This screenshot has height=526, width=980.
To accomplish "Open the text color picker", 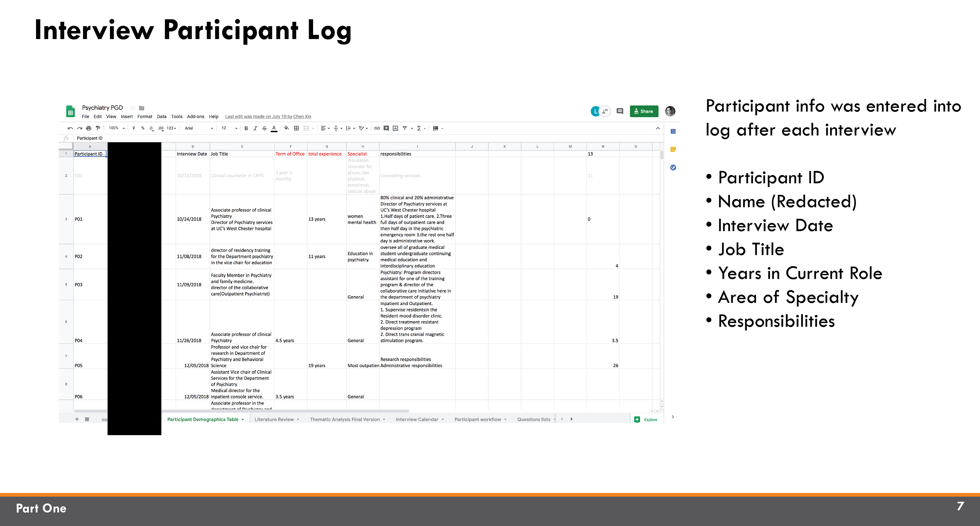I will click(x=274, y=128).
